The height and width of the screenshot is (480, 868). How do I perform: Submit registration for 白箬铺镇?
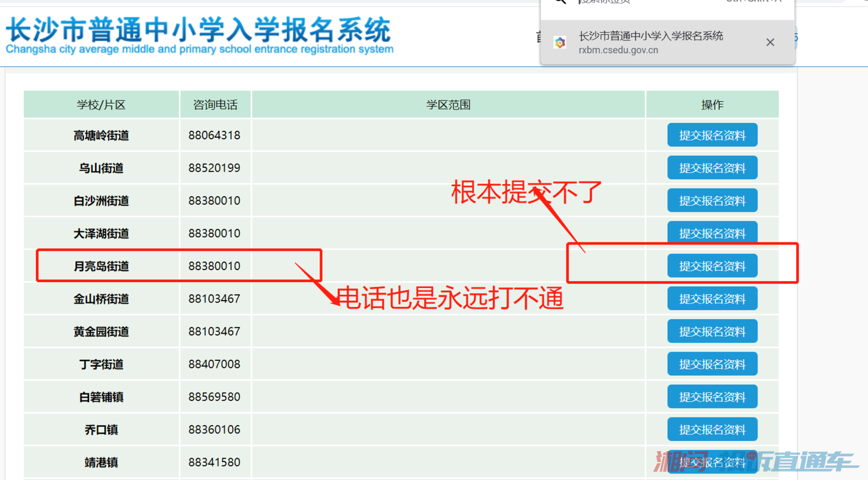point(712,397)
